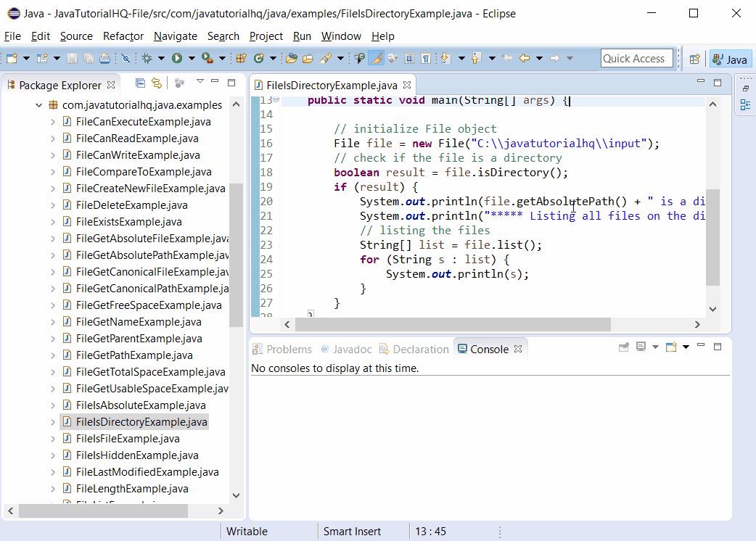The height and width of the screenshot is (541, 756).
Task: Maximize the Console view panel
Action: coord(718,347)
